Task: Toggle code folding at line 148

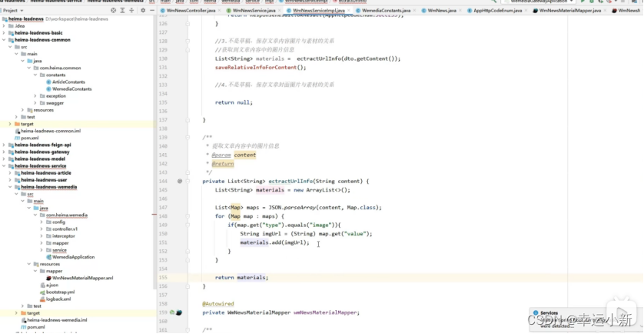Action: pyautogui.click(x=188, y=216)
